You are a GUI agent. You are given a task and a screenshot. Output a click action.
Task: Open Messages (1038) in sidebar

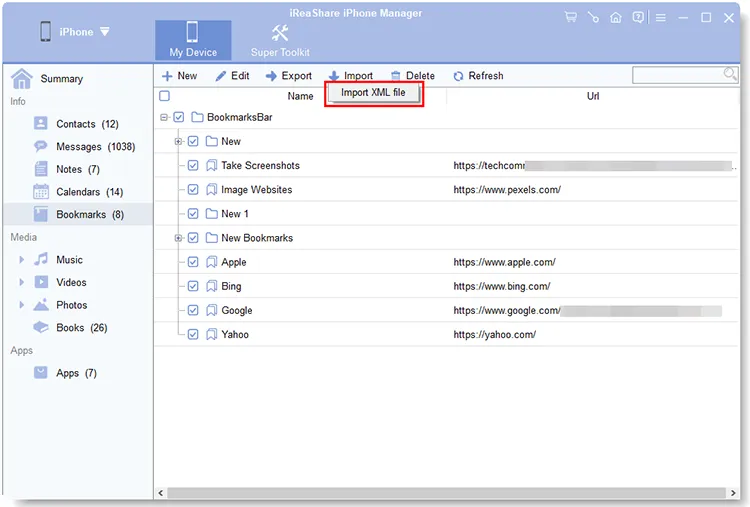tap(96, 146)
